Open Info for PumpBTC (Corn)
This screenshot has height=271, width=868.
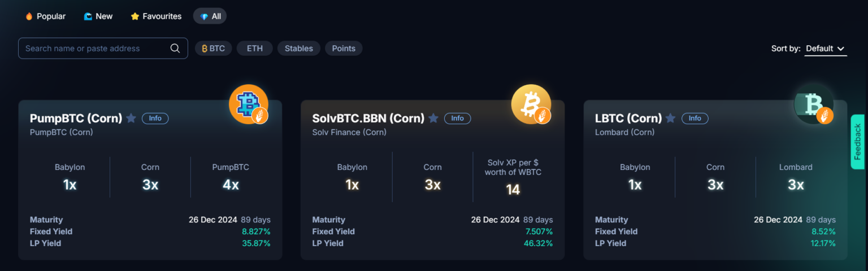(155, 118)
